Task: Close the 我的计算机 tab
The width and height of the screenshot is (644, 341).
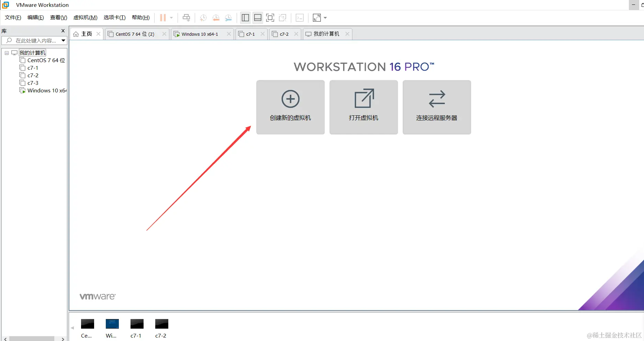Action: pyautogui.click(x=347, y=34)
